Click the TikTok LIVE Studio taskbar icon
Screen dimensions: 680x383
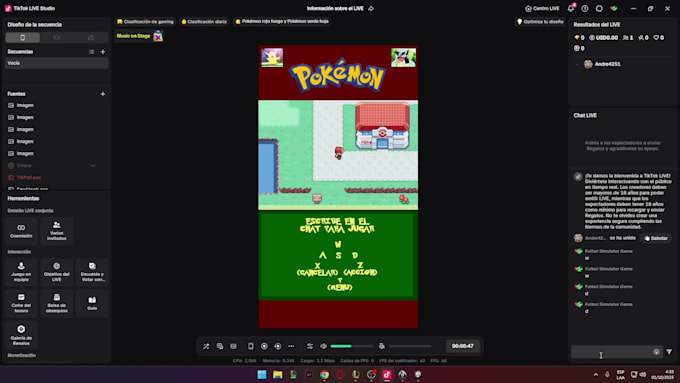(387, 375)
